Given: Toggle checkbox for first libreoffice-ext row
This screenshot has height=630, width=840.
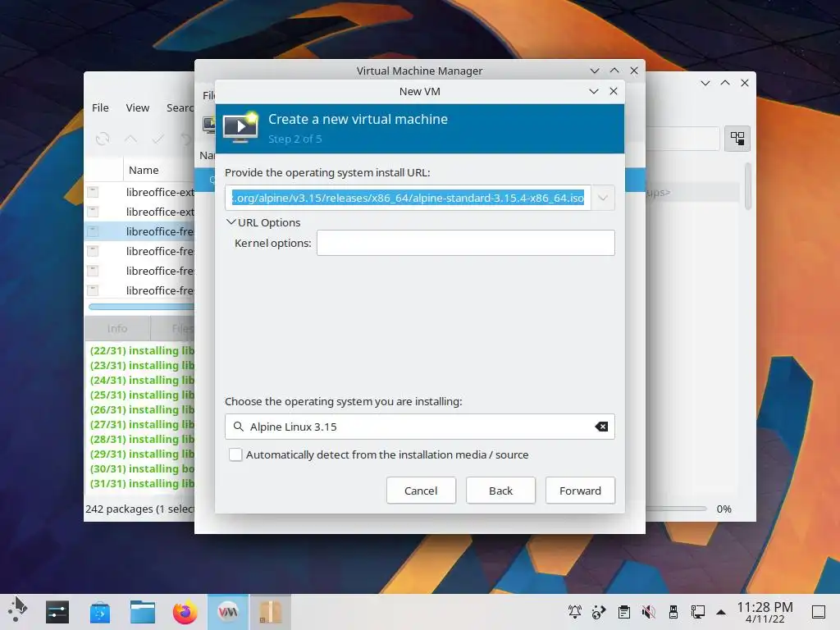Looking at the screenshot, I should 94,192.
